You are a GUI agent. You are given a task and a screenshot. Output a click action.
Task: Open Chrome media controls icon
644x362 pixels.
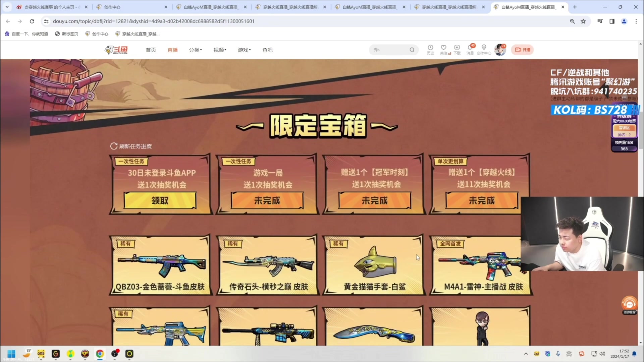click(x=600, y=21)
